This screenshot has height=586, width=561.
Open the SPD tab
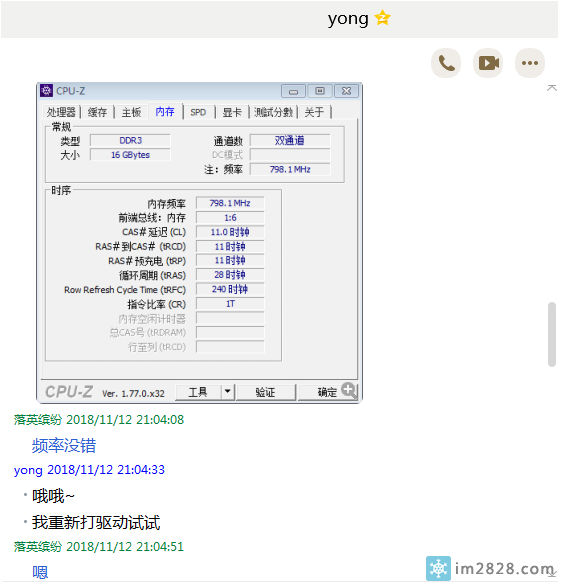click(198, 112)
